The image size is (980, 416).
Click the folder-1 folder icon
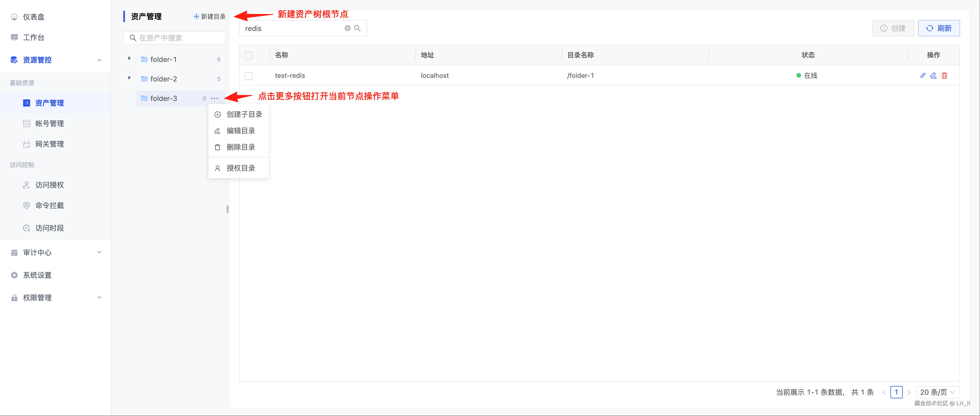click(x=144, y=59)
